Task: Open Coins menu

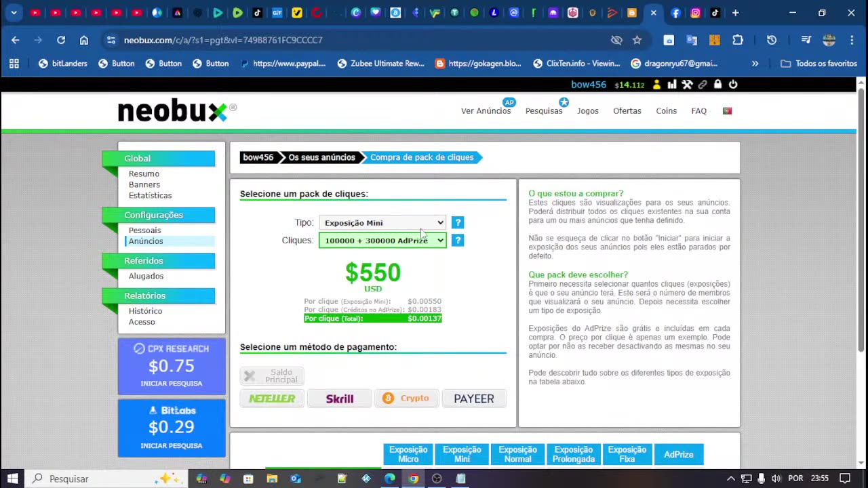Action: [x=666, y=110]
